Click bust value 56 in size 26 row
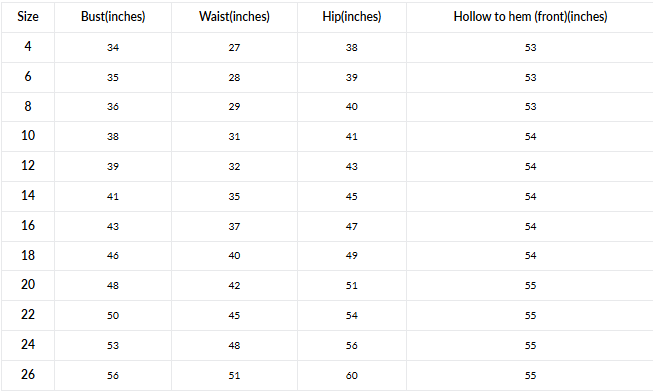This screenshot has height=392, width=653. 113,375
